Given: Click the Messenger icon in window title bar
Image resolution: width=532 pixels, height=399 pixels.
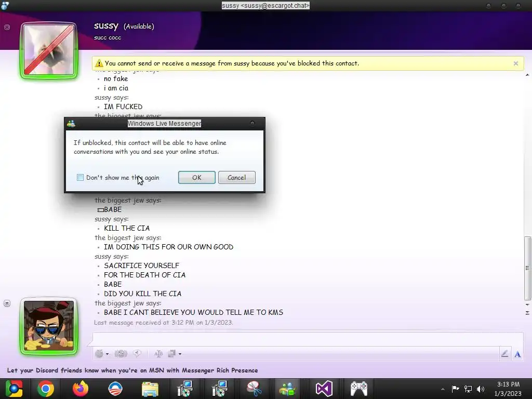Looking at the screenshot, I should 5,5.
